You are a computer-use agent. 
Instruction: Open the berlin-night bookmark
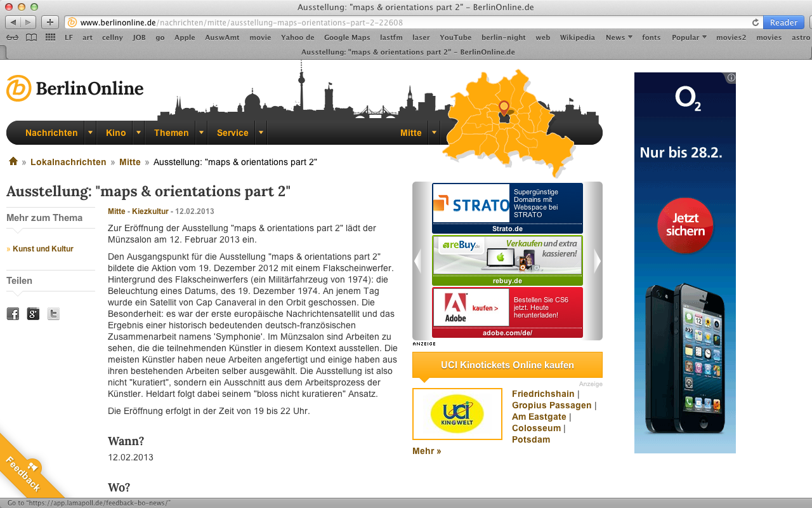coord(504,37)
